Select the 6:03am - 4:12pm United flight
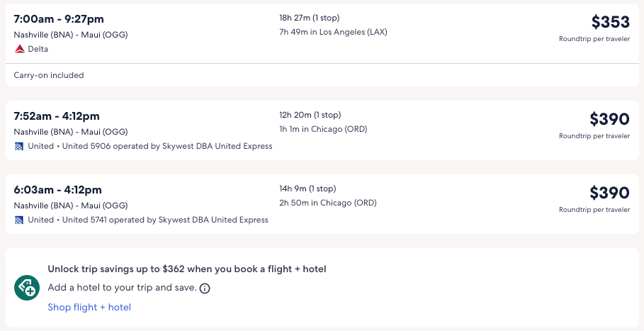The width and height of the screenshot is (644, 331). (x=58, y=190)
